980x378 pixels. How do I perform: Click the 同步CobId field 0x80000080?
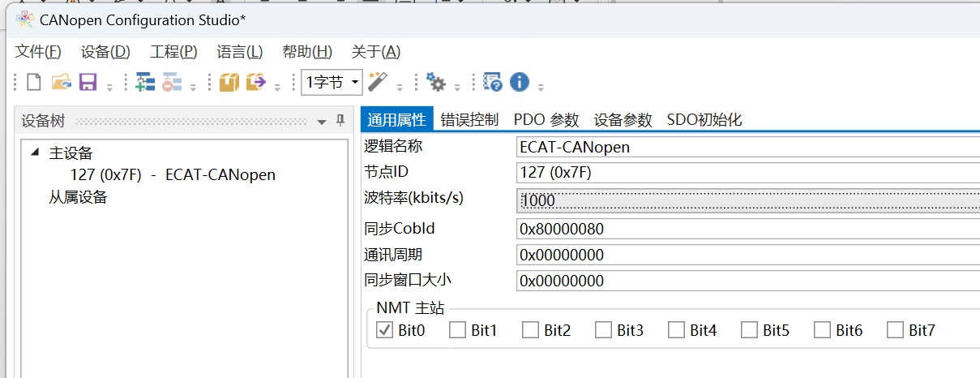(x=747, y=229)
